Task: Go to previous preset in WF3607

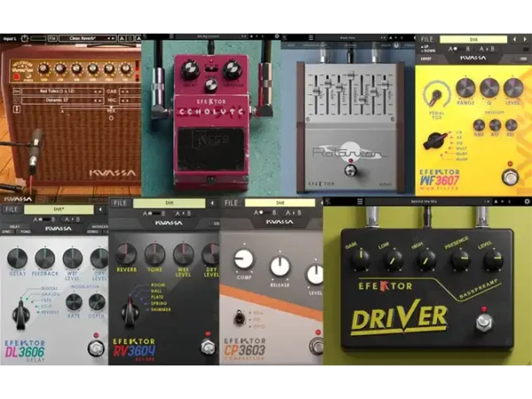Action: tap(514, 39)
